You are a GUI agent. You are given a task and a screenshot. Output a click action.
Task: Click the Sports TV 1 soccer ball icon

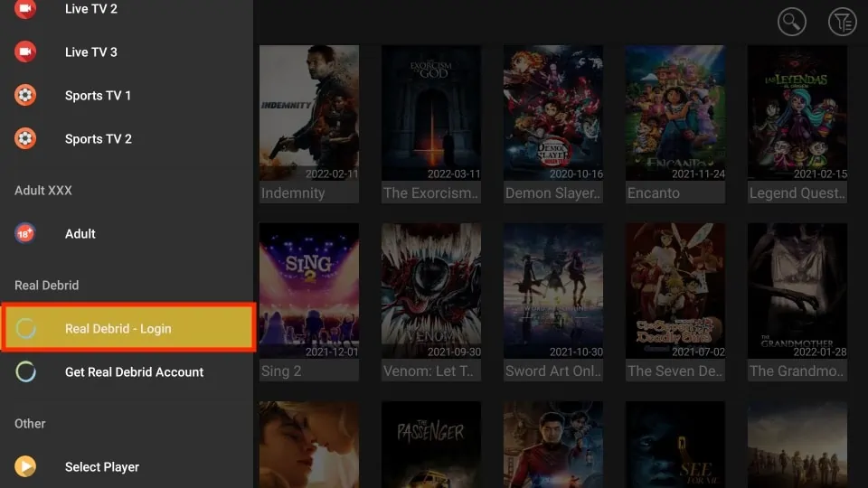pyautogui.click(x=25, y=95)
